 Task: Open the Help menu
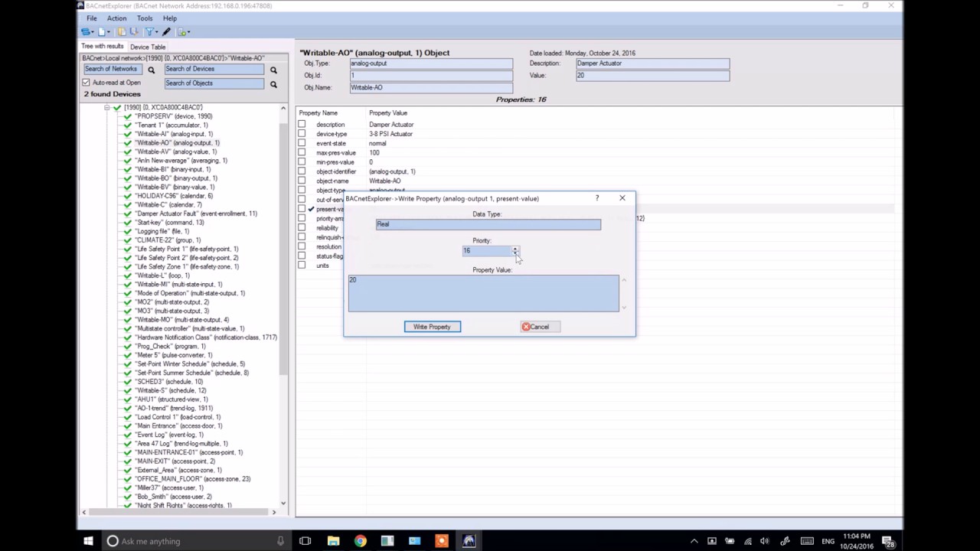pos(169,18)
